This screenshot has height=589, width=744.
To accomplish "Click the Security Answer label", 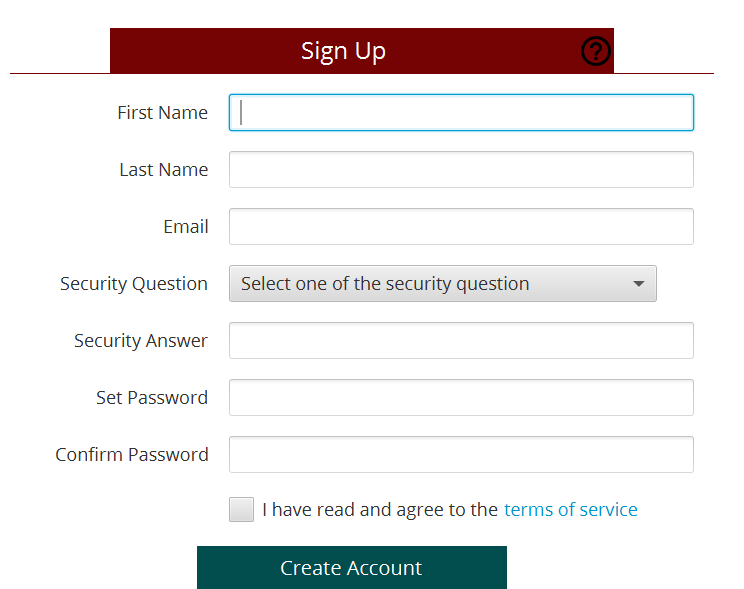I will pos(141,341).
